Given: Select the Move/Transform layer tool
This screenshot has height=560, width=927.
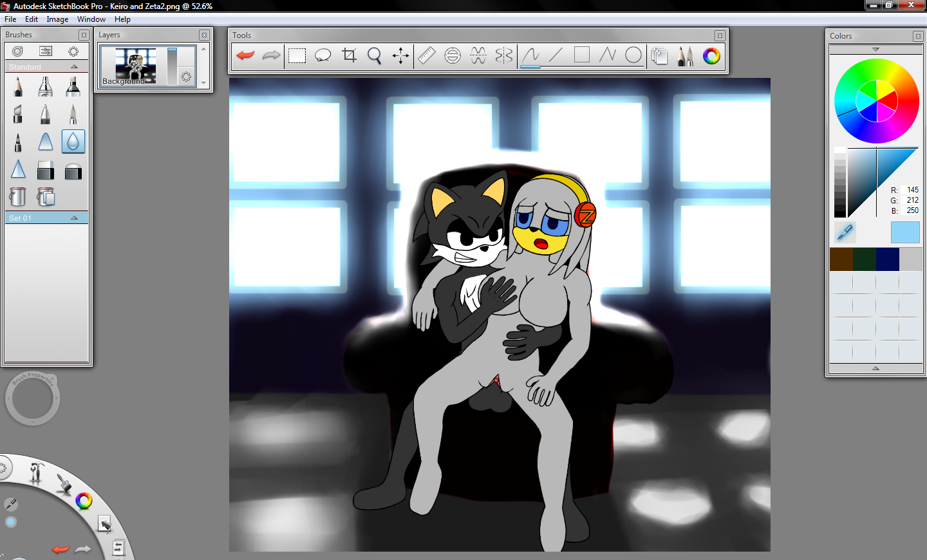Looking at the screenshot, I should pyautogui.click(x=400, y=55).
